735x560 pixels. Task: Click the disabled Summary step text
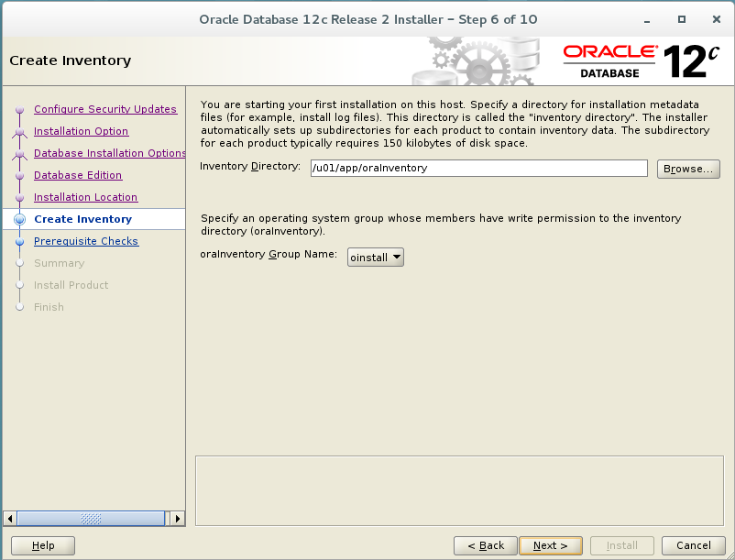click(x=59, y=263)
